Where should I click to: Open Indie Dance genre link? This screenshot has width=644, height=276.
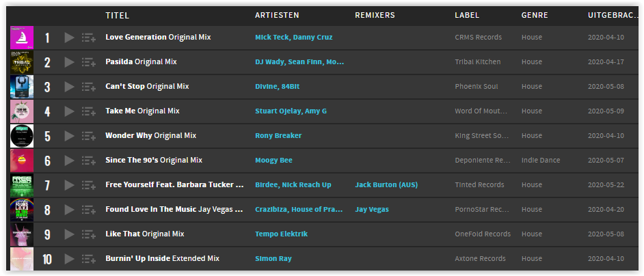541,160
